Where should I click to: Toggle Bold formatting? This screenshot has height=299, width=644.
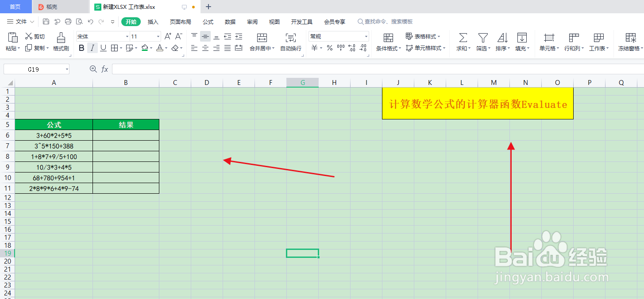point(81,48)
